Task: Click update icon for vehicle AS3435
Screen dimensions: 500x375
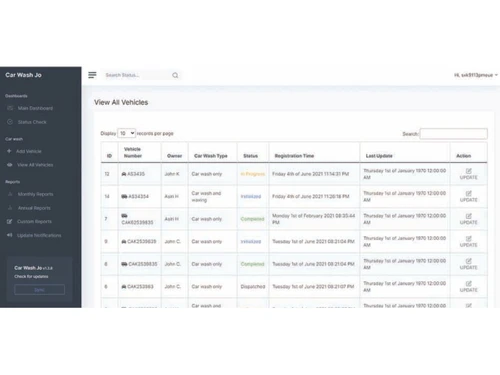Action: [x=468, y=171]
